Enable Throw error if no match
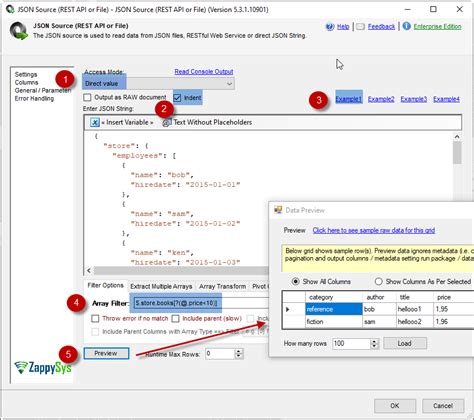 click(x=95, y=319)
